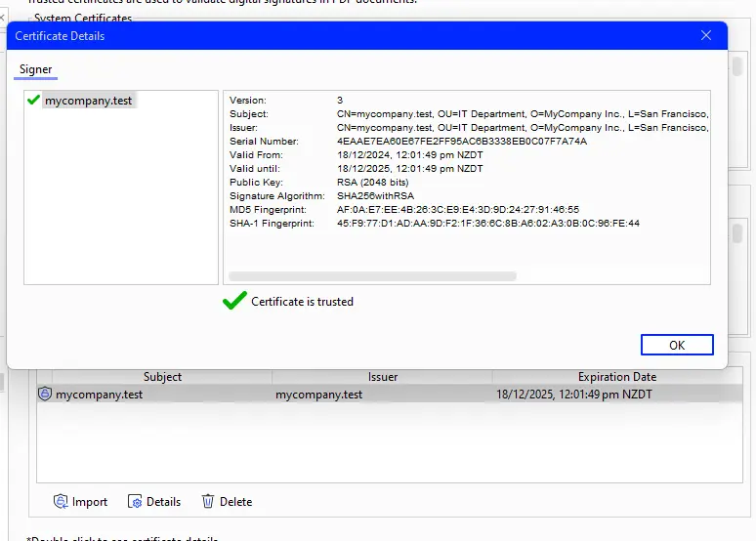Click the mycompany.test issuer cell
756x541 pixels.
(319, 395)
